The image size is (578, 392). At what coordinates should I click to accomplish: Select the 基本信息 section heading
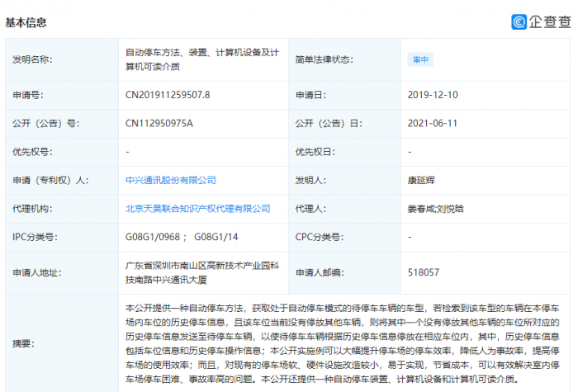(x=26, y=22)
